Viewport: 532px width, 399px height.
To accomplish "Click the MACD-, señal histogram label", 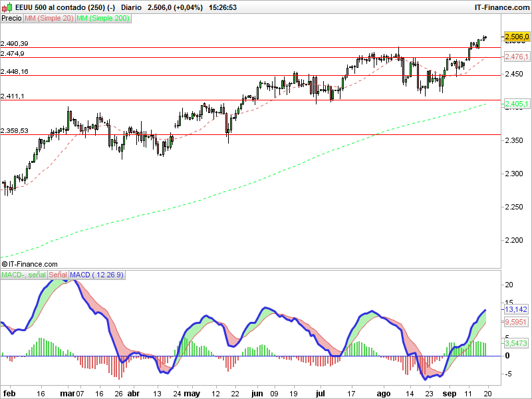I will click(x=23, y=275).
